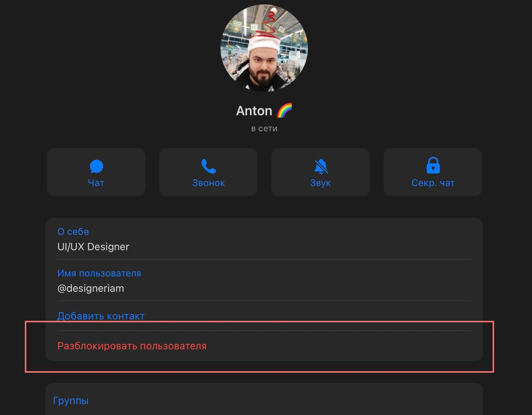Viewport: 532px width, 415px height.
Task: Open Anton's profile photo
Action: tap(264, 48)
